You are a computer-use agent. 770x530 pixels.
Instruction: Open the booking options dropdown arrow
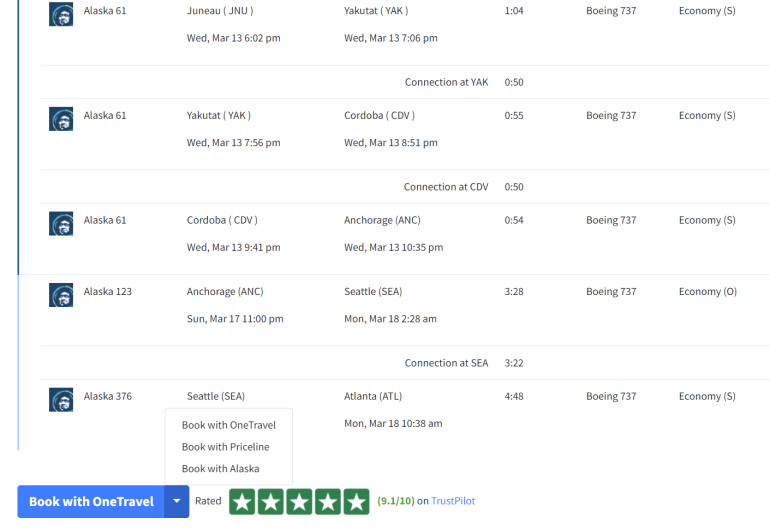[177, 502]
